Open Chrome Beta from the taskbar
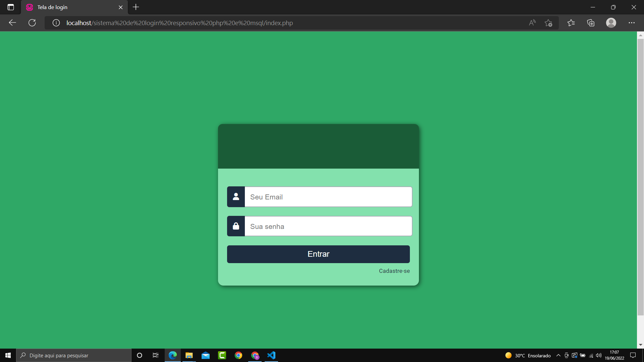Image resolution: width=644 pixels, height=362 pixels. [255, 355]
